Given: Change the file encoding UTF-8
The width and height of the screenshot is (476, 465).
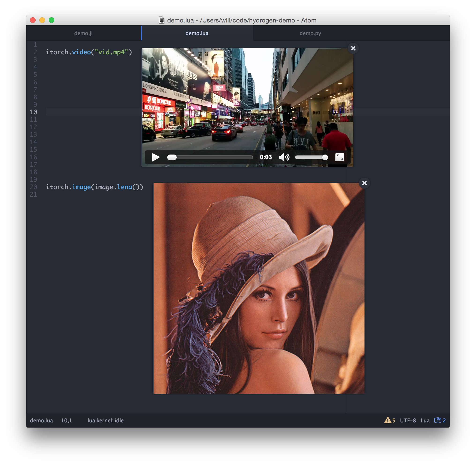Looking at the screenshot, I should [408, 421].
